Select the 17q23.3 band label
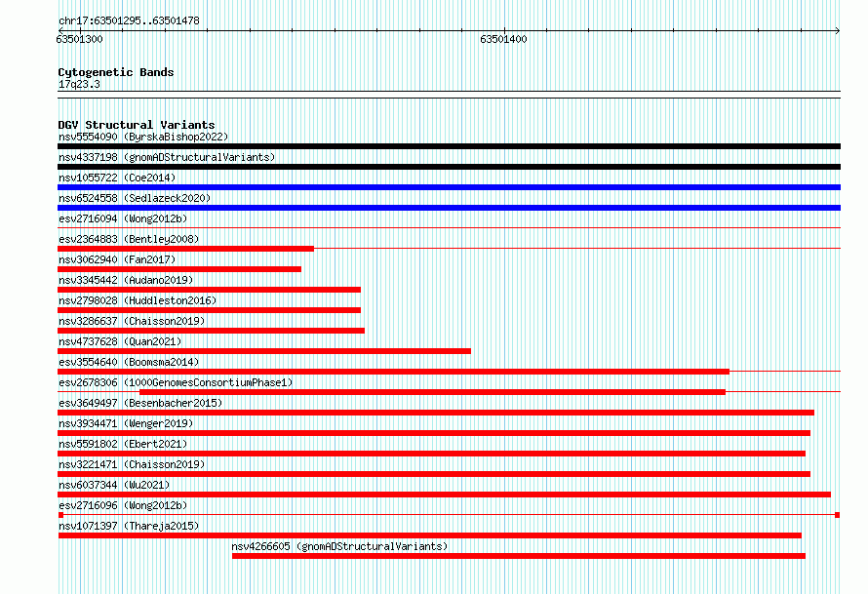This screenshot has width=868, height=594. [x=79, y=84]
